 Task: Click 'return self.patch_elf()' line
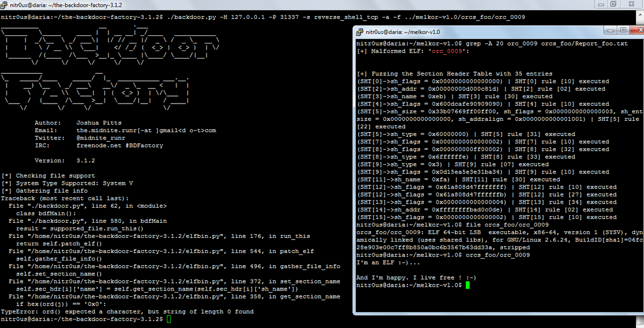[x=59, y=243]
